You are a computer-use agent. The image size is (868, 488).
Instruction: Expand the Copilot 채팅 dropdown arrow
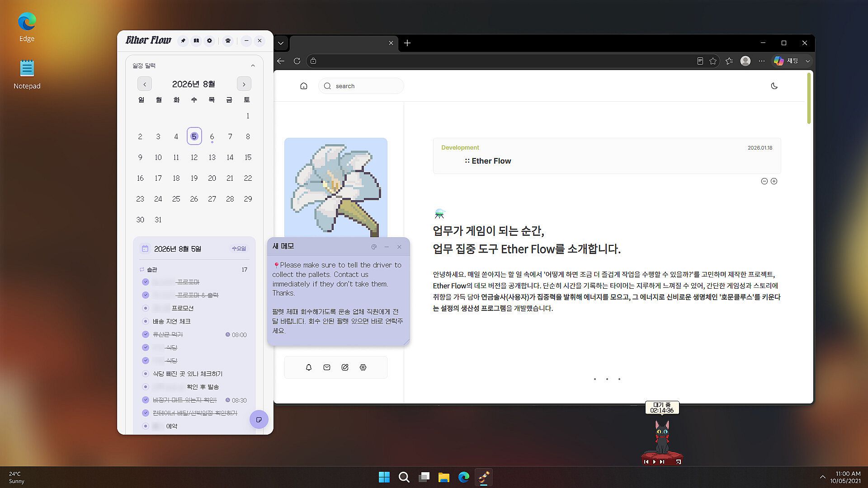coord(807,61)
